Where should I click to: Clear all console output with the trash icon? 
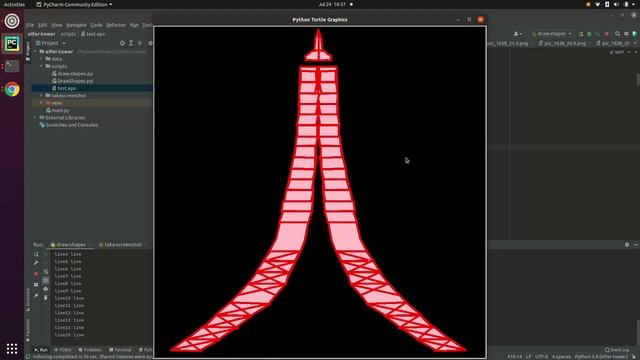46,298
